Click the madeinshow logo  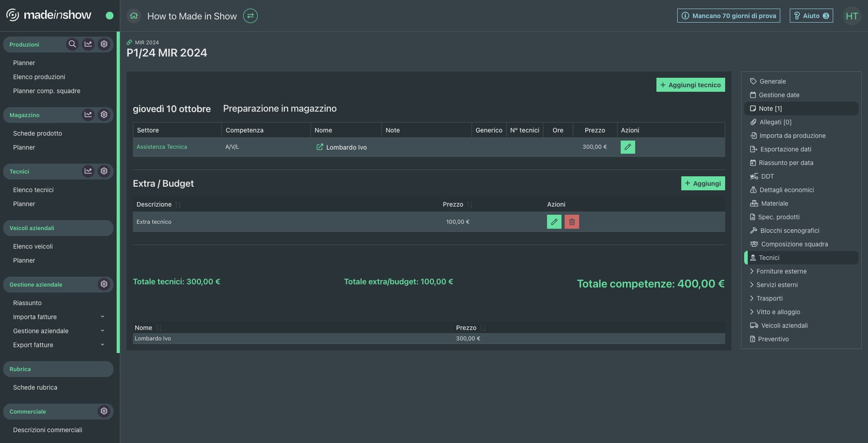(49, 15)
